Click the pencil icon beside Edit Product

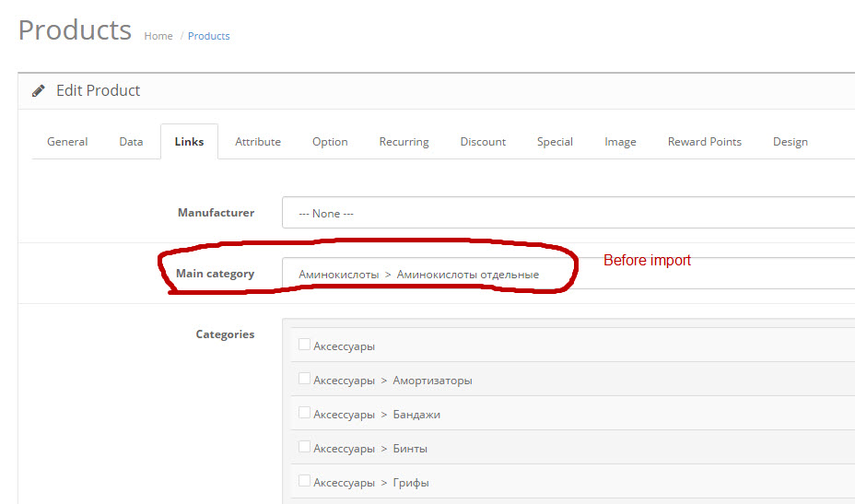(38, 90)
